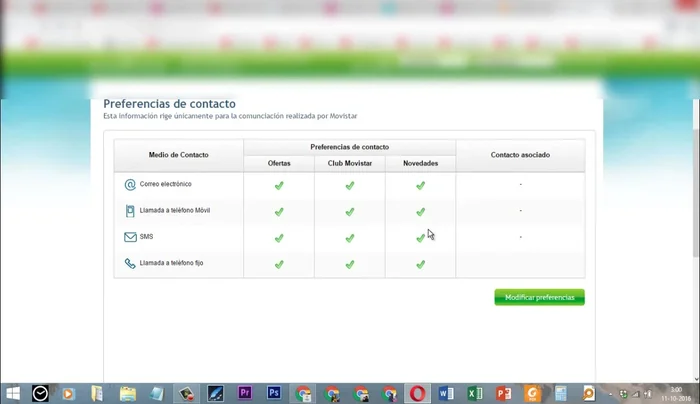Open File Explorer from the taskbar
The width and height of the screenshot is (700, 404).
pos(128,393)
